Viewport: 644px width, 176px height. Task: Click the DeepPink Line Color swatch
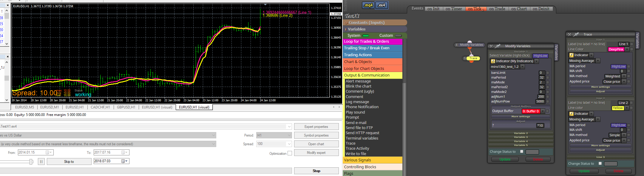pos(616,50)
